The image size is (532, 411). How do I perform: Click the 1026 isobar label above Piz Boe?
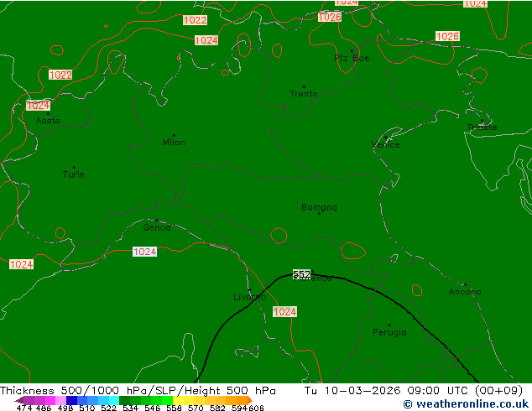pos(330,17)
